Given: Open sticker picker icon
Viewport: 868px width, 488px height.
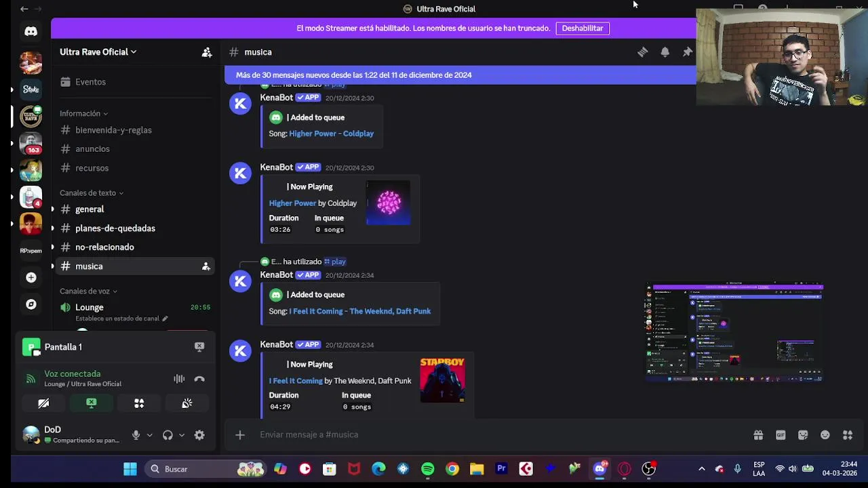Looking at the screenshot, I should pyautogui.click(x=803, y=435).
